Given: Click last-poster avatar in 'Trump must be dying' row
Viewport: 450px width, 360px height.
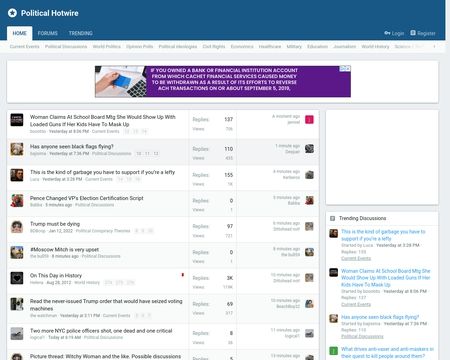Looking at the screenshot, I should (x=309, y=226).
